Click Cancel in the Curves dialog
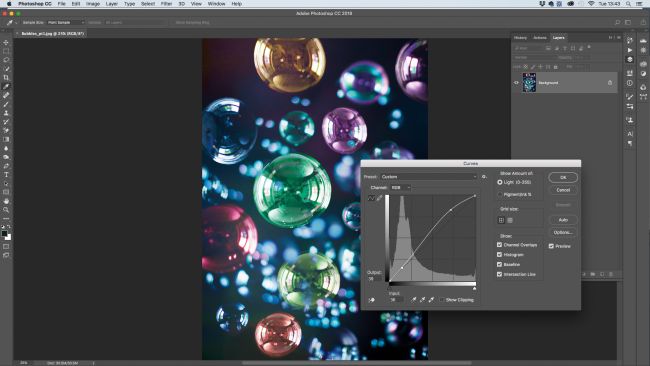The image size is (650, 366). [563, 190]
